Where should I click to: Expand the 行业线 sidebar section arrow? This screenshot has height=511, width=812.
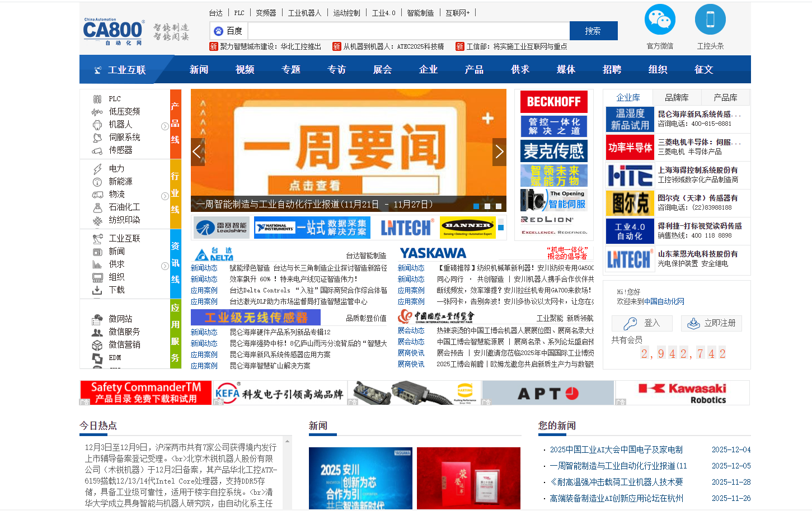165,196
